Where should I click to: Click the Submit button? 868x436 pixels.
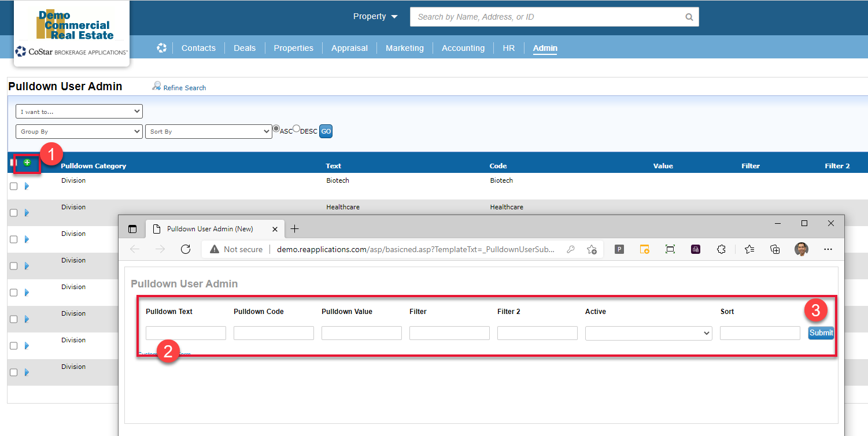(x=821, y=333)
